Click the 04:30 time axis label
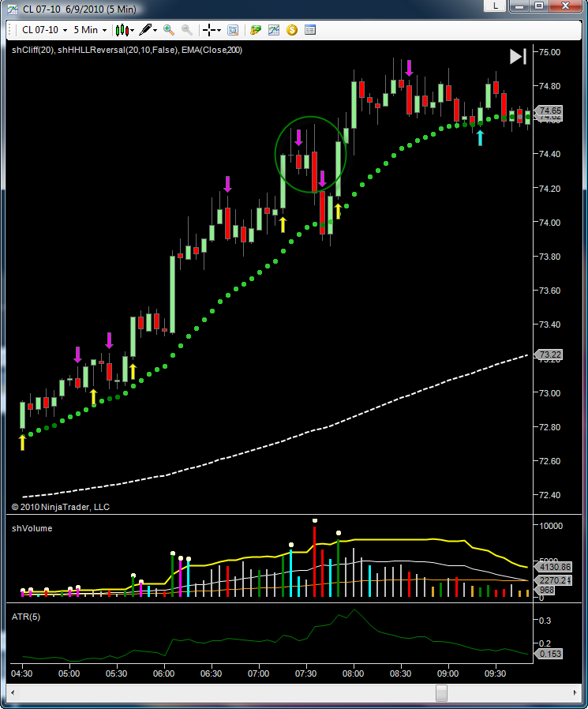The width and height of the screenshot is (588, 709). point(21,673)
